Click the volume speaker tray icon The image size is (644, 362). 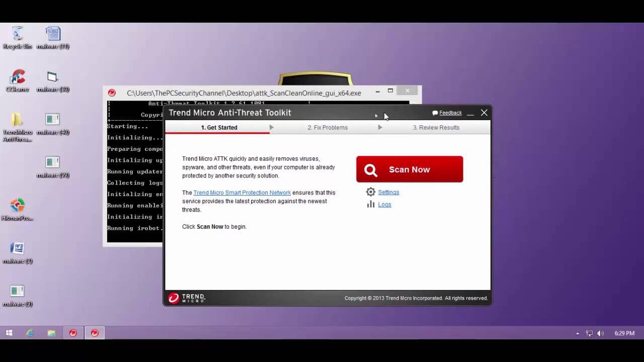600,333
